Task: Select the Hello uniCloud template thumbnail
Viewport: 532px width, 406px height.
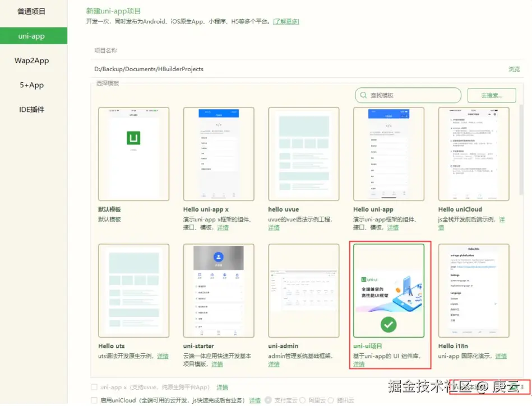Action: [474, 154]
